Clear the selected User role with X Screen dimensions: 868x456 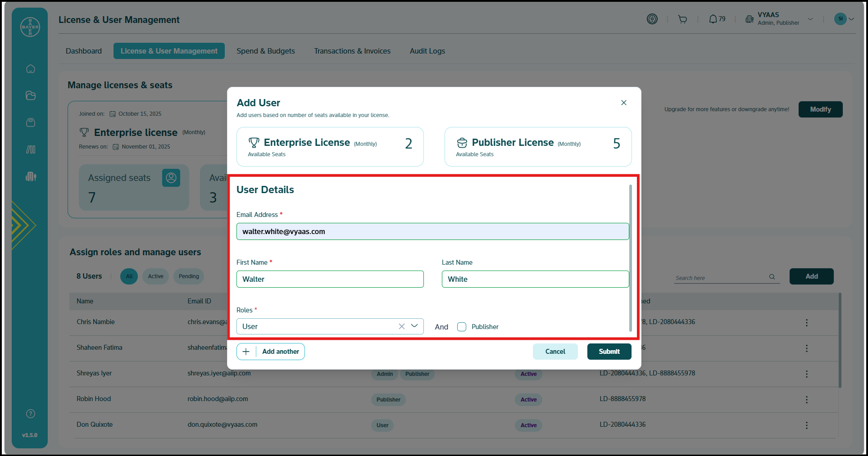[401, 326]
